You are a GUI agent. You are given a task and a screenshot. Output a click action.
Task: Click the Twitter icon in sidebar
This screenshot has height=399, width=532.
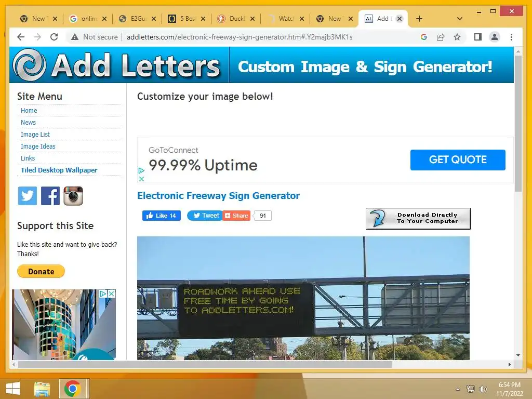point(28,196)
